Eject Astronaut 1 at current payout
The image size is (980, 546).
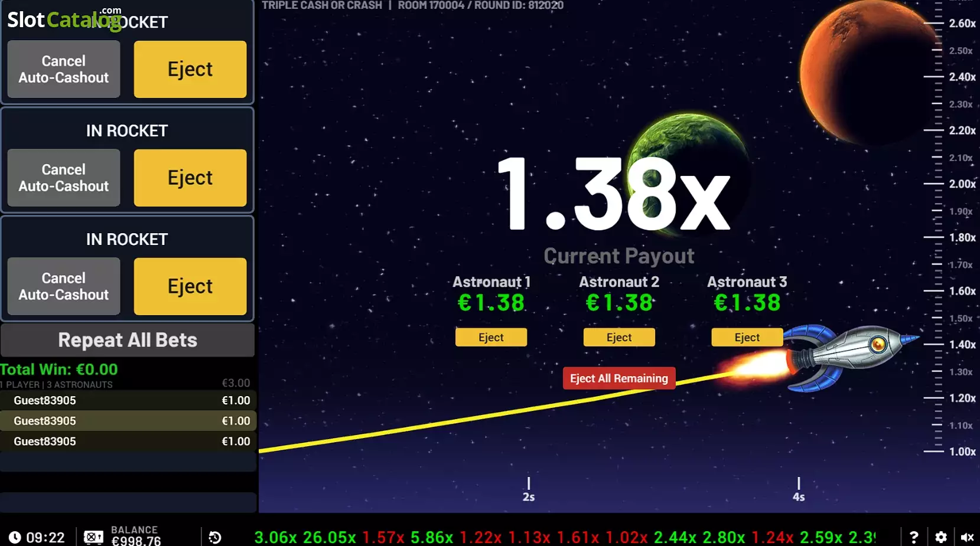(x=491, y=337)
